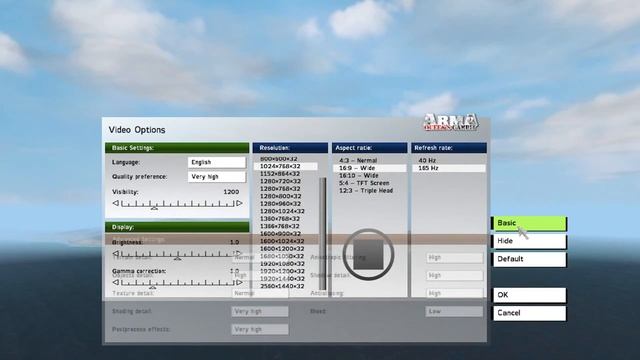640x360 pixels.
Task: Click the Visibility slider track
Action: click(x=178, y=204)
